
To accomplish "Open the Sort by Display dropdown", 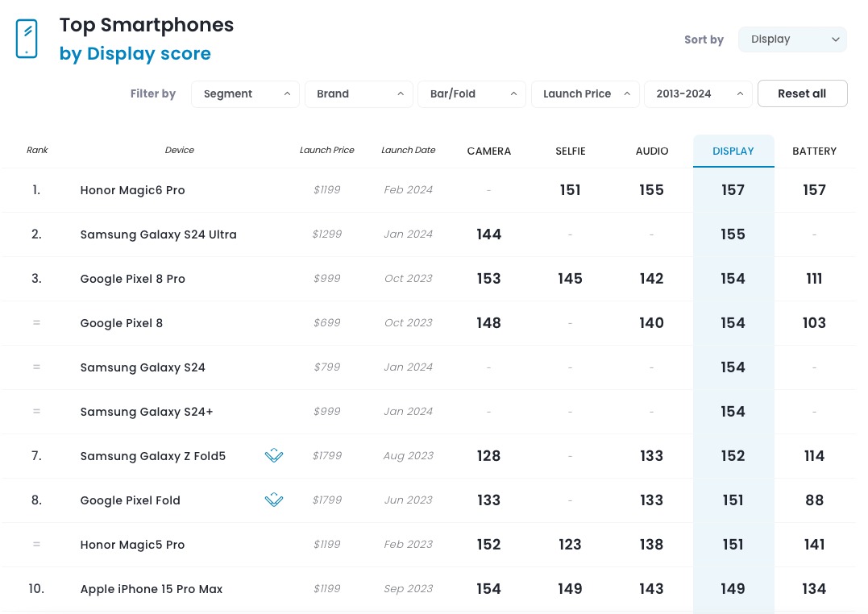I will (x=792, y=39).
